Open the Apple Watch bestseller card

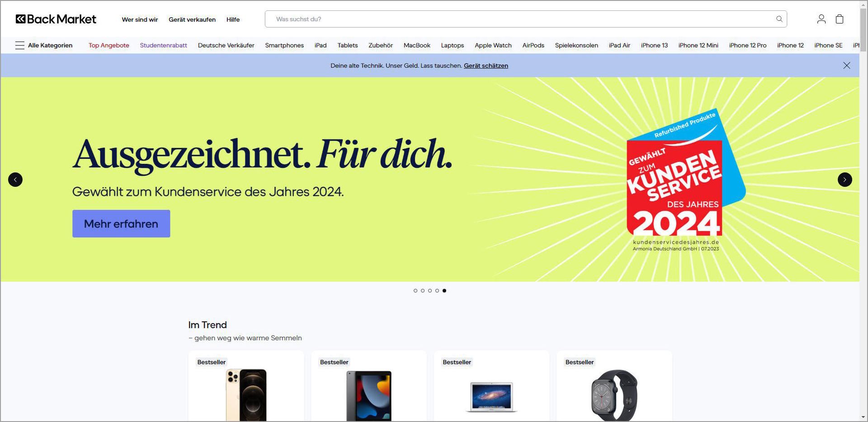[614, 386]
